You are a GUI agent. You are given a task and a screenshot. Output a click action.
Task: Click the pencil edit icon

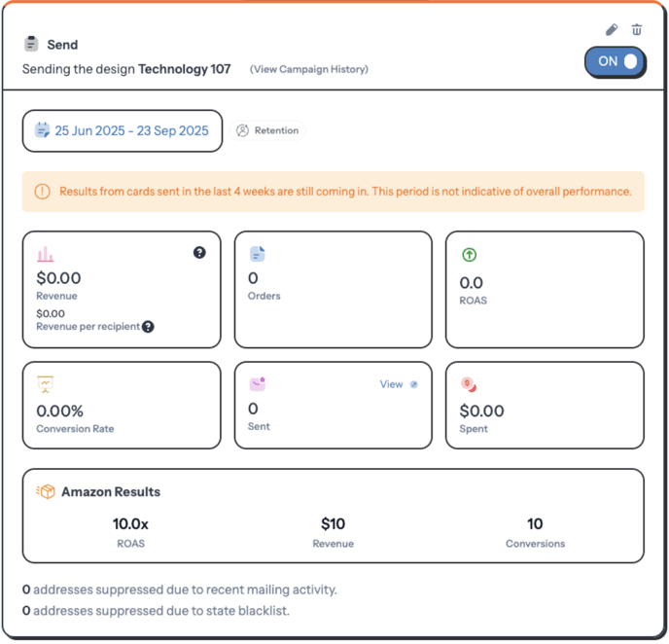click(x=612, y=30)
